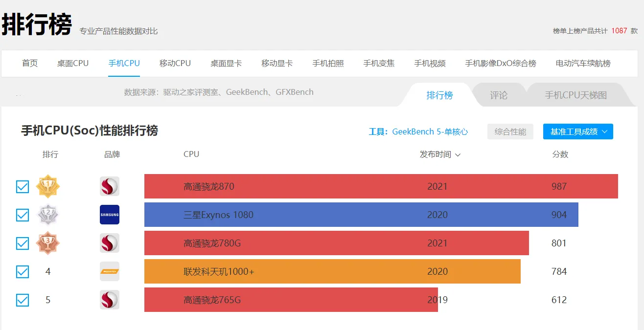
Task: Switch to 桌面显卡 ranking
Action: coord(226,63)
